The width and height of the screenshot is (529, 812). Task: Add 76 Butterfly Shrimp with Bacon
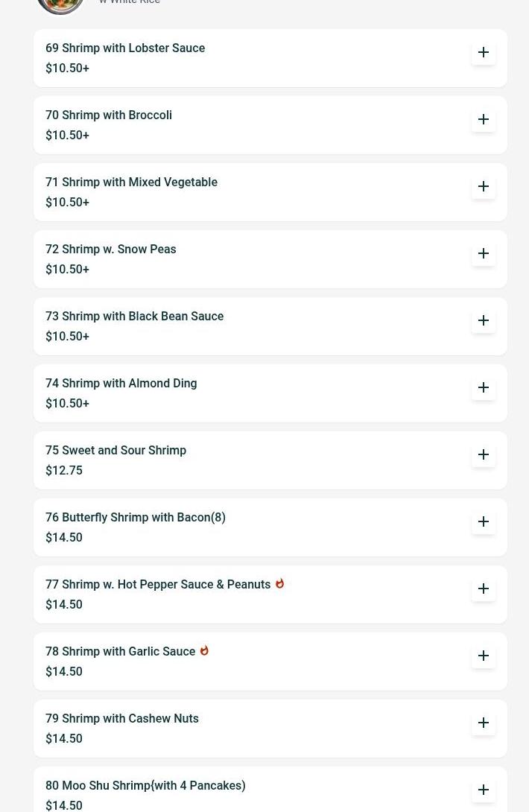[483, 521]
